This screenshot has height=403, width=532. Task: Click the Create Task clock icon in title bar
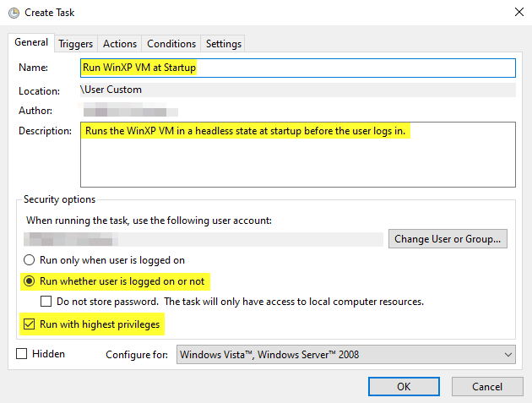tap(12, 12)
